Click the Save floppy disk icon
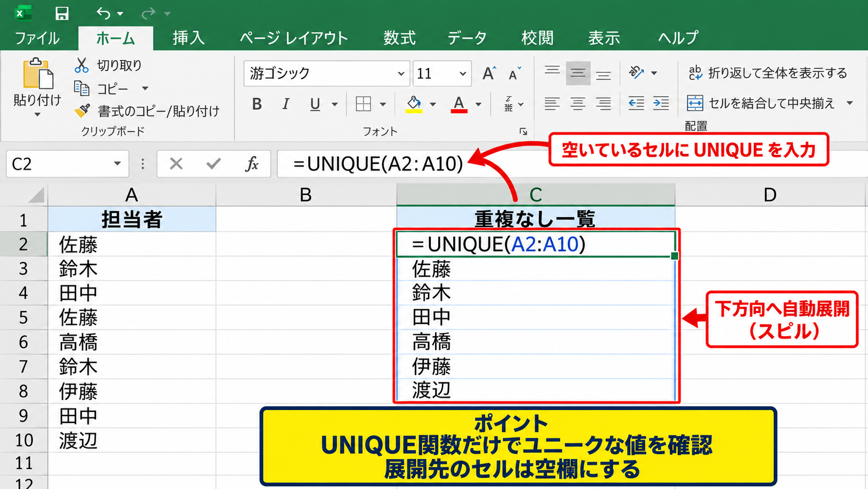The image size is (868, 489). [x=62, y=13]
